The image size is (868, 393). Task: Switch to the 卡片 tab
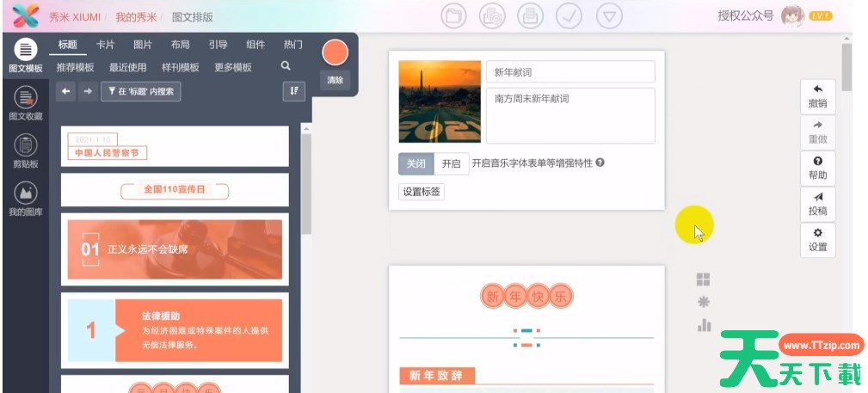105,45
